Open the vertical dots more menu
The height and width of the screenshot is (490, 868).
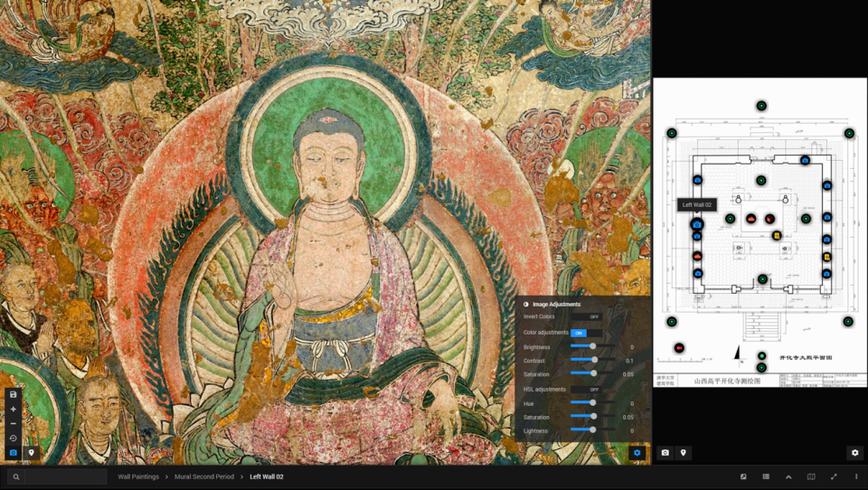coord(856,476)
